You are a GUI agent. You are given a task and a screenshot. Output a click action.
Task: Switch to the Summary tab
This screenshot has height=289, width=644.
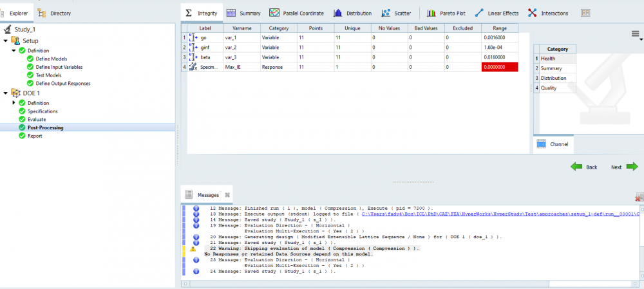click(x=243, y=13)
